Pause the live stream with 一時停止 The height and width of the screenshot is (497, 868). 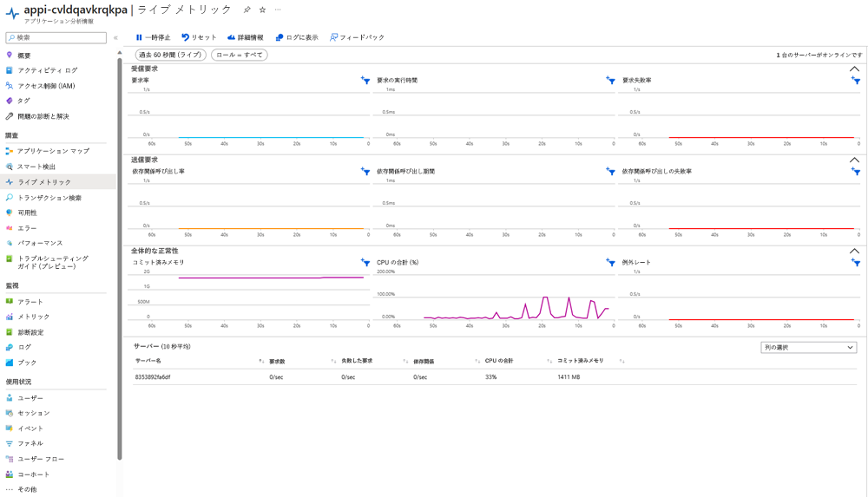(154, 37)
